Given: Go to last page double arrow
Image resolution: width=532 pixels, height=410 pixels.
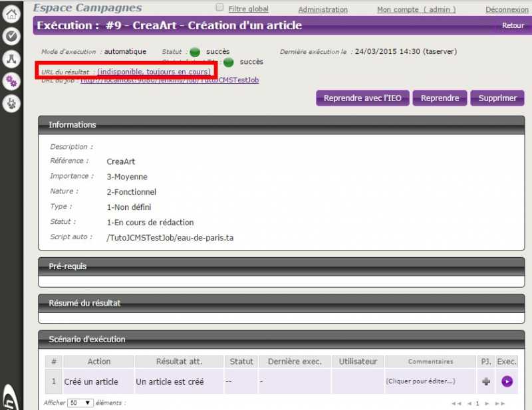Looking at the screenshot, I should click(500, 403).
